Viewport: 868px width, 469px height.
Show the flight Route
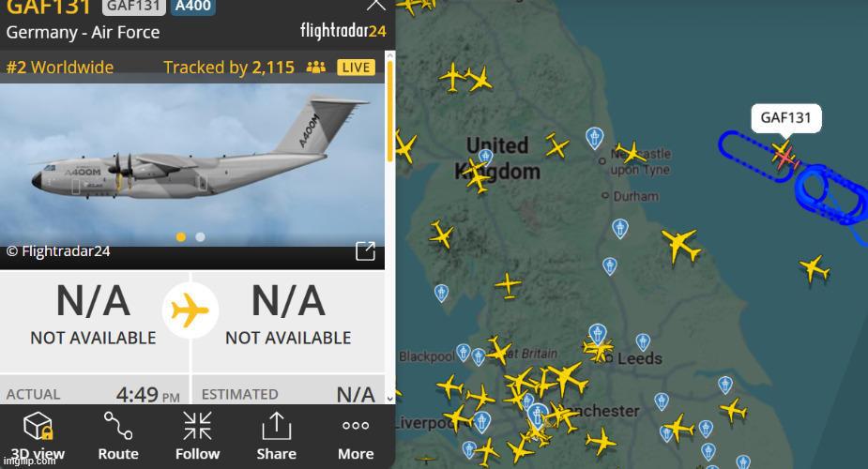coord(118,436)
